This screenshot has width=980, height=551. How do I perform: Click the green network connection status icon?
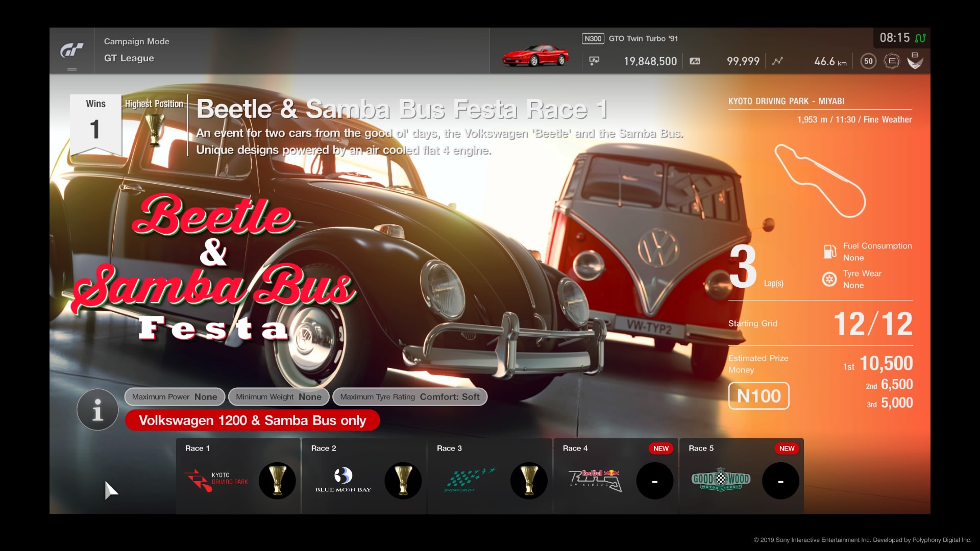click(920, 38)
